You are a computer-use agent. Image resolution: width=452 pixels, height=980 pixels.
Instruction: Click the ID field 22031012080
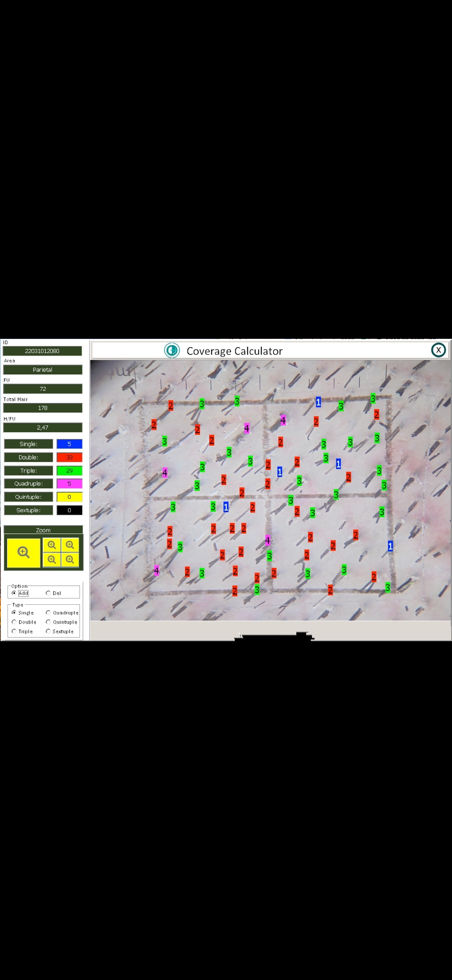coord(42,351)
